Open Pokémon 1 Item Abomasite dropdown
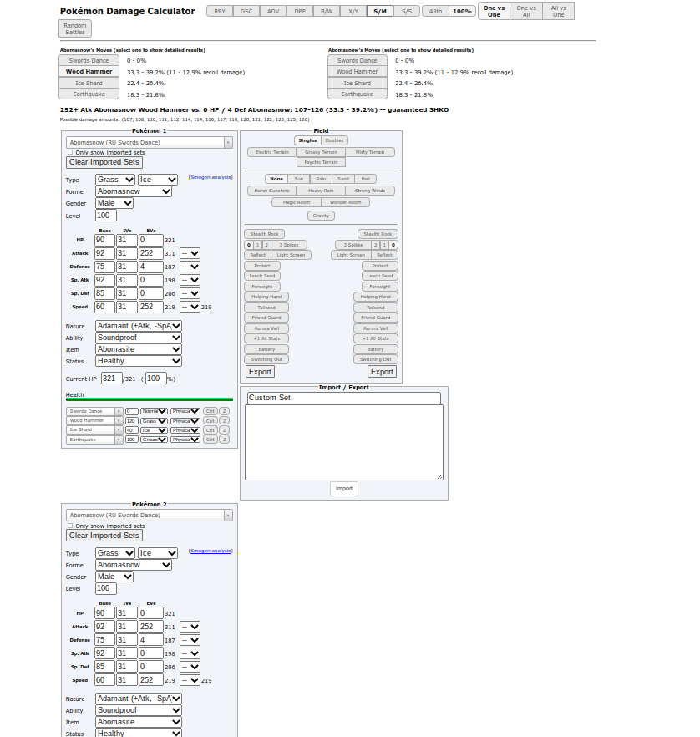 [x=139, y=349]
